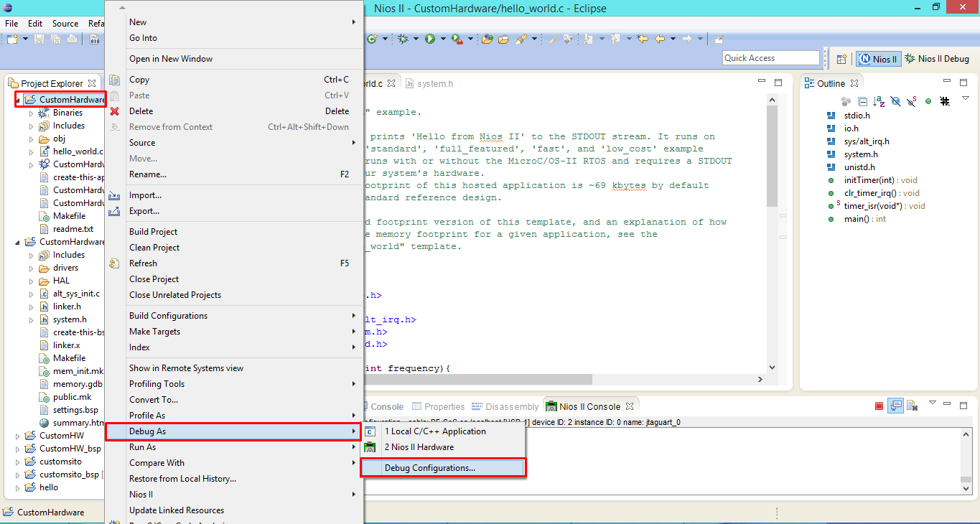Select the Nios II perspective button
Viewport: 980px width, 524px height.
tap(879, 59)
